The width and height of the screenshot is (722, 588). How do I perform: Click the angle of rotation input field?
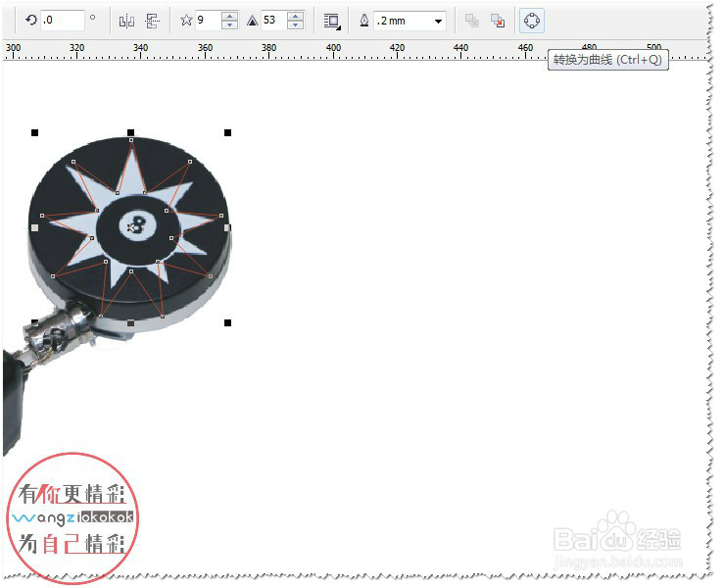62,21
